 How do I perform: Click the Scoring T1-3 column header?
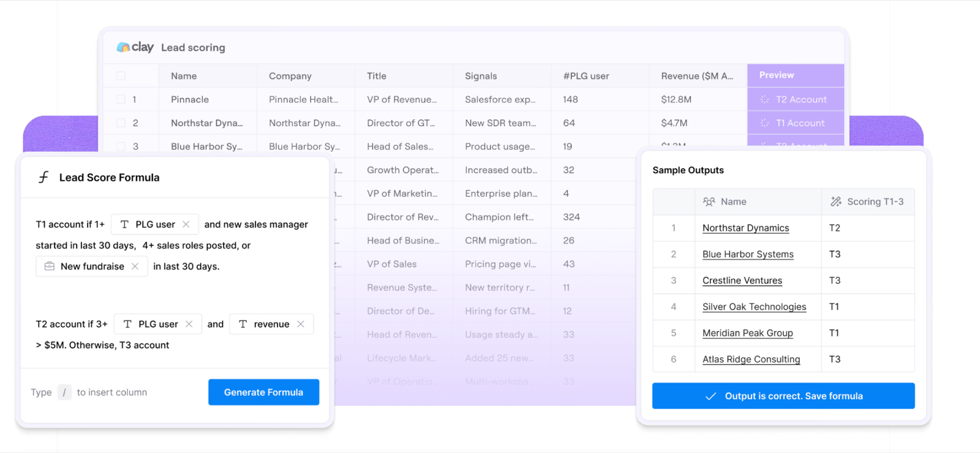point(867,202)
